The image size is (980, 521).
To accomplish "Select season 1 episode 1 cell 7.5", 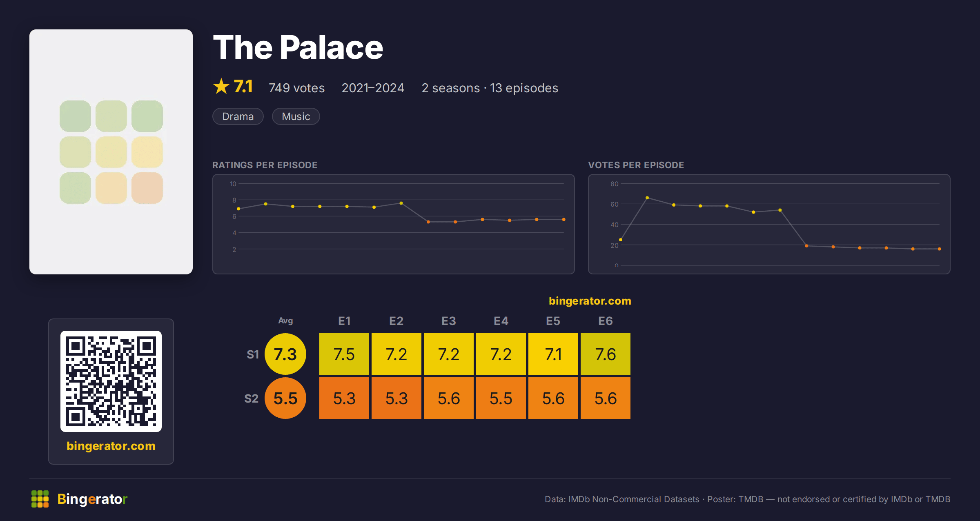I will coord(344,354).
